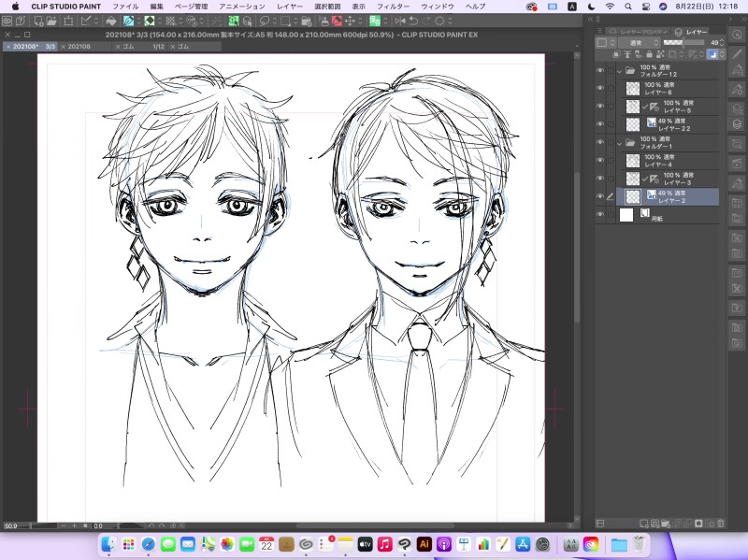Viewport: 748px width, 560px height.
Task: Collapse フォルダー 1 using its chevron
Action: (x=620, y=143)
